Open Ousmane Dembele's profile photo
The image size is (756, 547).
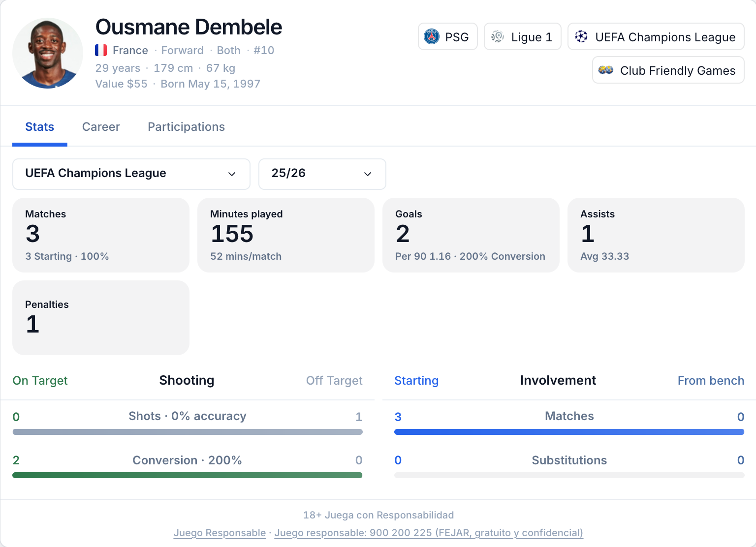[48, 53]
